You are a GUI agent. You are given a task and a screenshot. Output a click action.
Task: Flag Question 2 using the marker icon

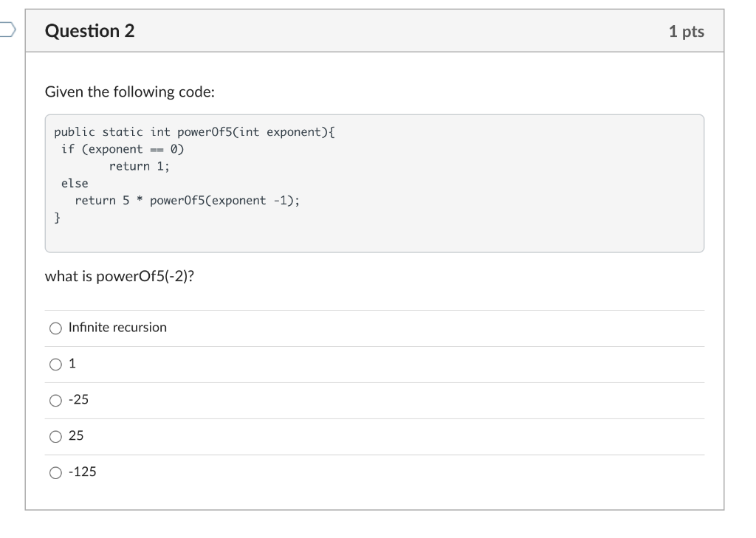7,30
